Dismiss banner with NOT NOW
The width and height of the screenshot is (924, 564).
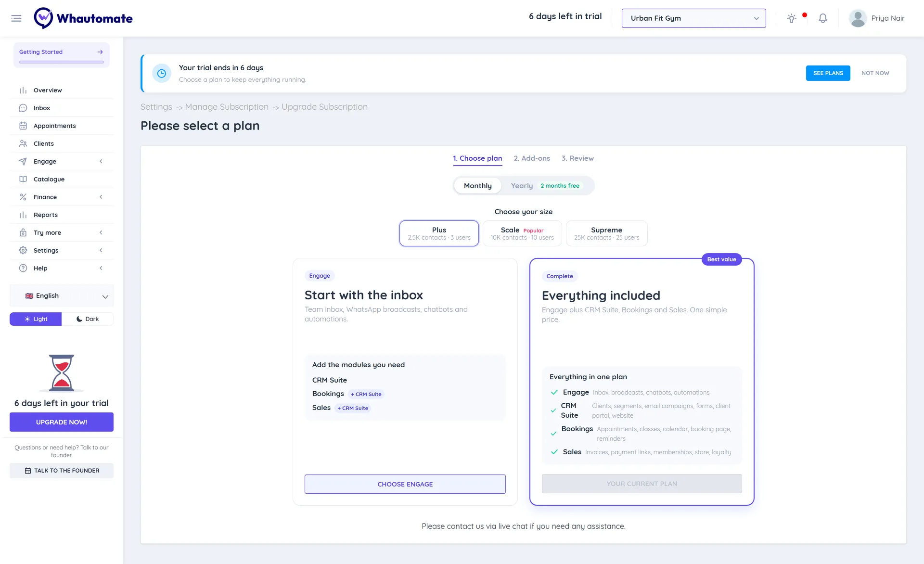pyautogui.click(x=875, y=73)
